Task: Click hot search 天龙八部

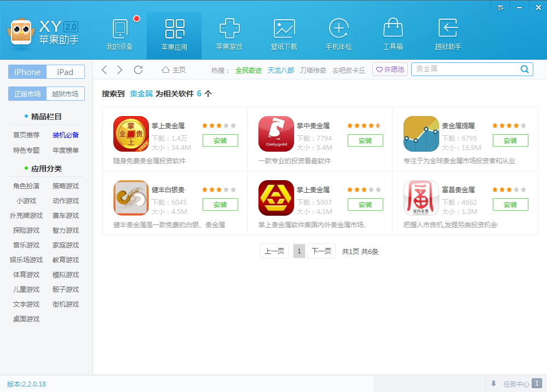Action: click(x=281, y=71)
